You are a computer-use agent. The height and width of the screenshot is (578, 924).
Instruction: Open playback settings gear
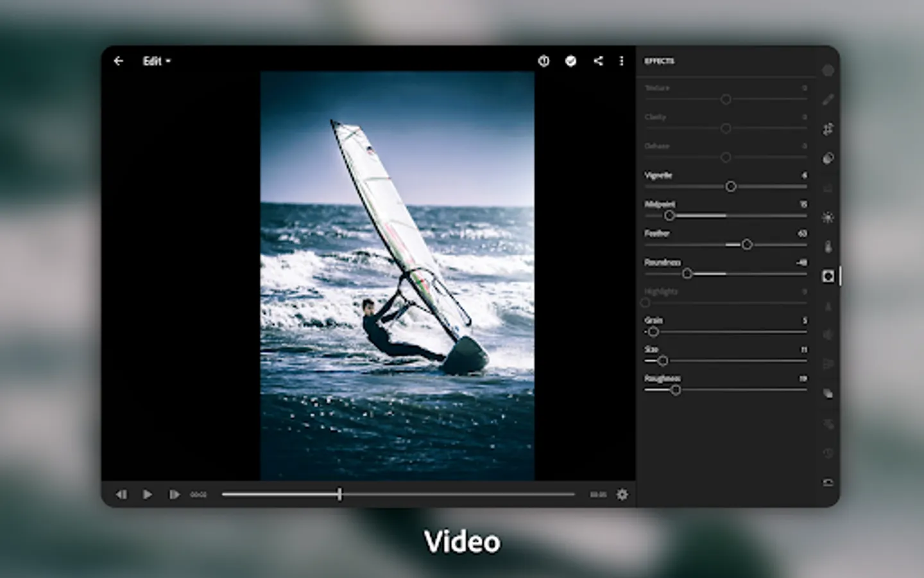coord(622,495)
